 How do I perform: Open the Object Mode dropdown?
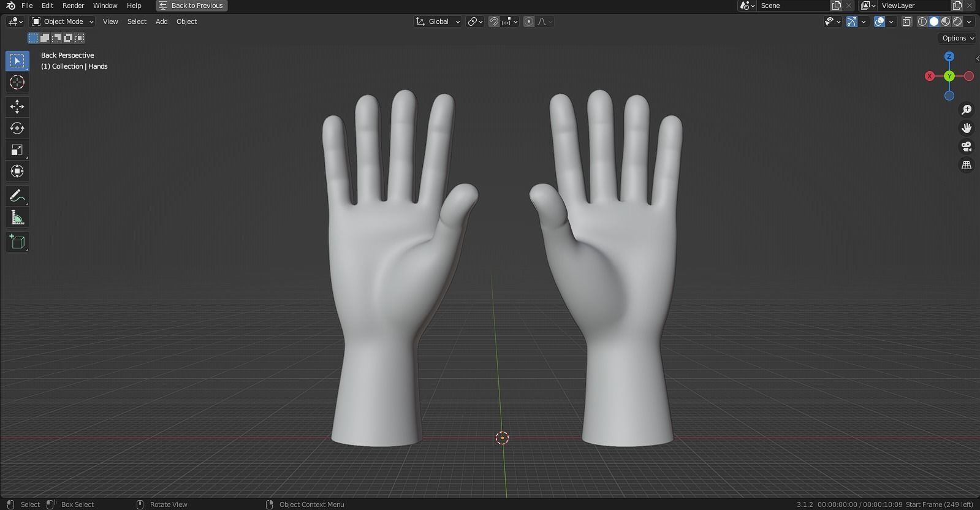pos(63,21)
